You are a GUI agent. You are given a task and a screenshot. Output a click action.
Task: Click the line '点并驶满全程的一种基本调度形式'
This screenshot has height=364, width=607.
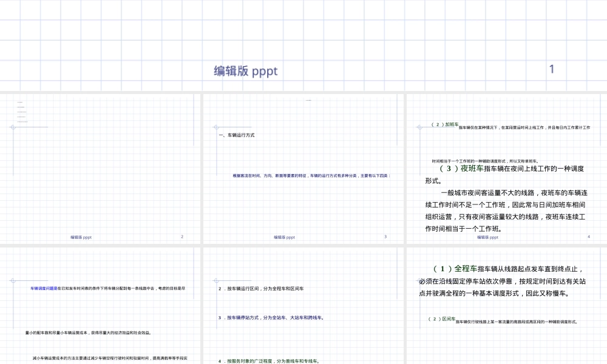point(495,293)
